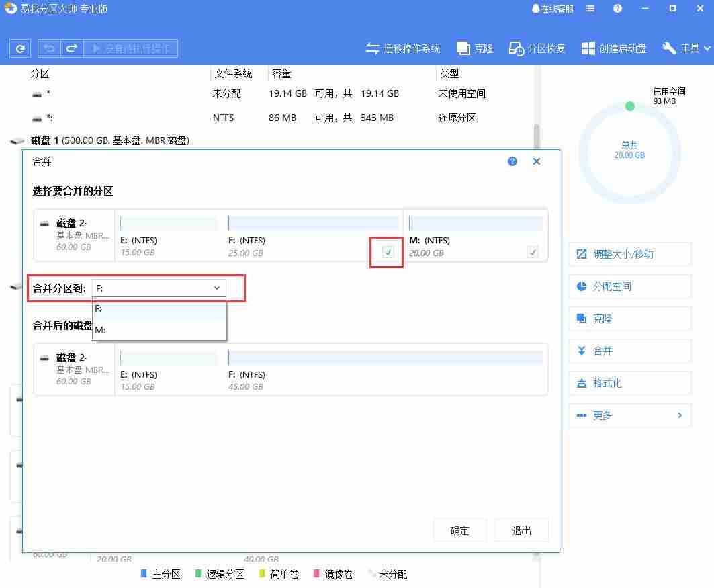The height and width of the screenshot is (588, 714).
Task: Select the unallocated 19.14 GB row
Action: coord(269,94)
